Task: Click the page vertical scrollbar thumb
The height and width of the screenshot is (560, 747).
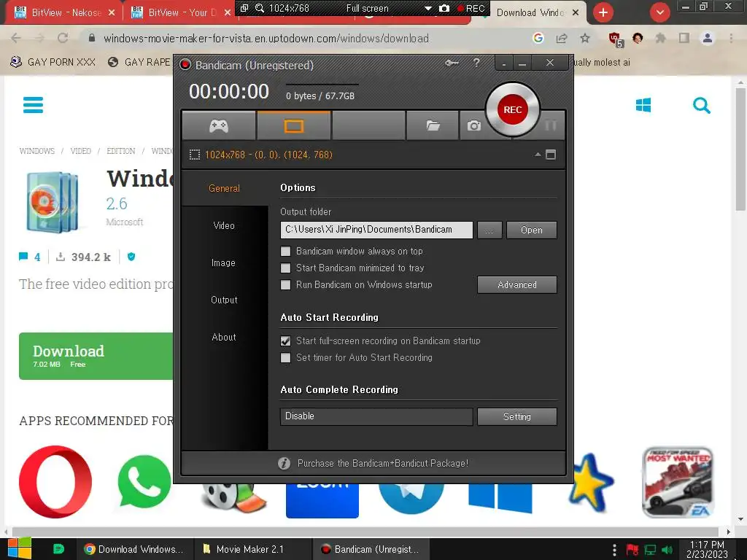Action: (x=740, y=149)
